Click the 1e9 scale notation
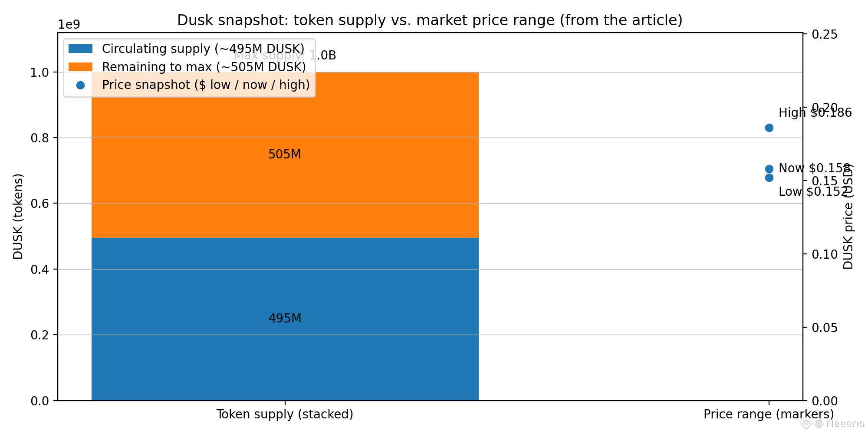 point(69,25)
